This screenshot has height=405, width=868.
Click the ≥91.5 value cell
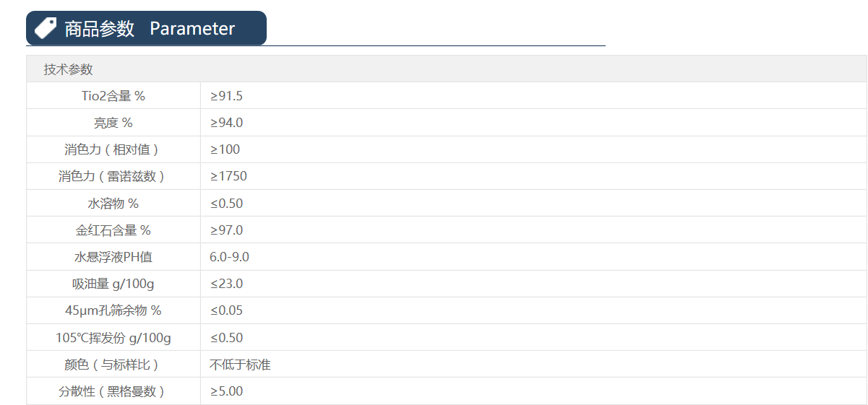pyautogui.click(x=226, y=96)
